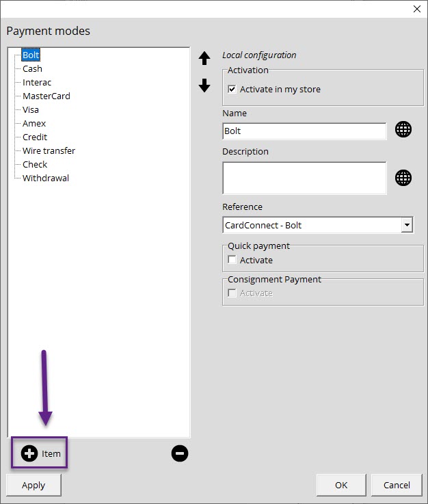
Task: Move selected payment mode down
Action: pyautogui.click(x=204, y=85)
